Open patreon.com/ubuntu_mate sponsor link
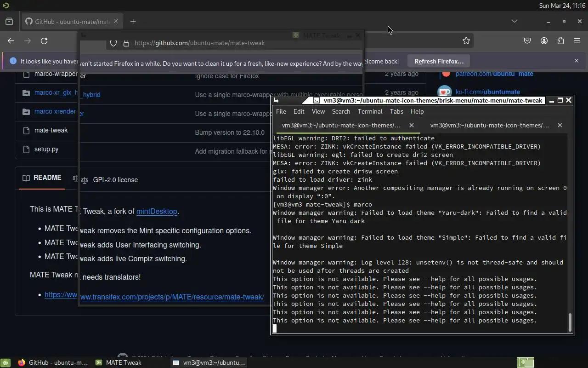Screen dimensions: 588x368 (x=494, y=74)
